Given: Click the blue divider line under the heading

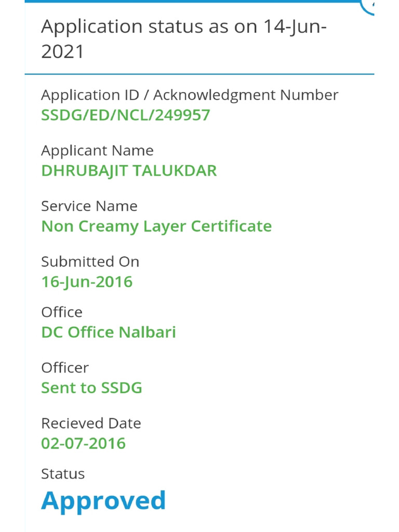Looking at the screenshot, I should (x=199, y=74).
